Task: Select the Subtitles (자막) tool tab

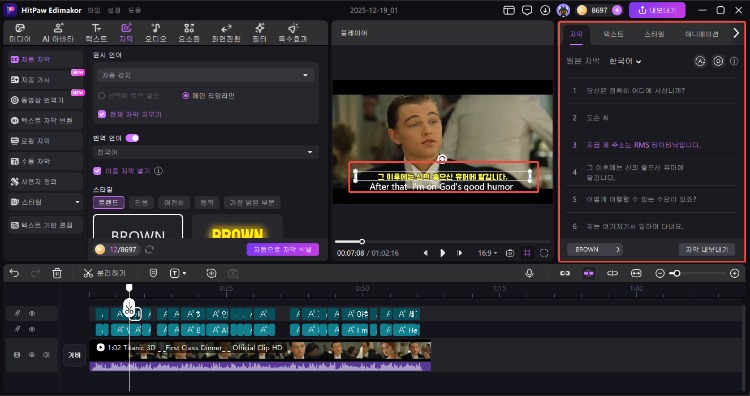Action: click(x=126, y=33)
